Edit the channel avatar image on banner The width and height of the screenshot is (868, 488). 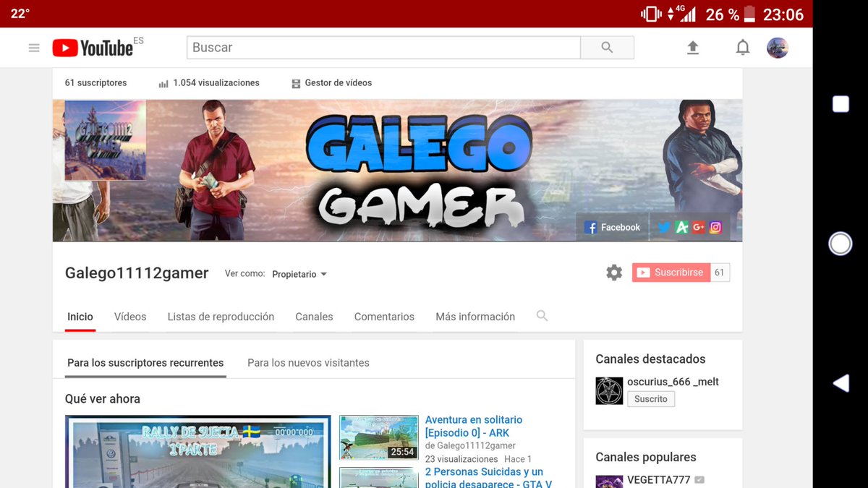(106, 140)
